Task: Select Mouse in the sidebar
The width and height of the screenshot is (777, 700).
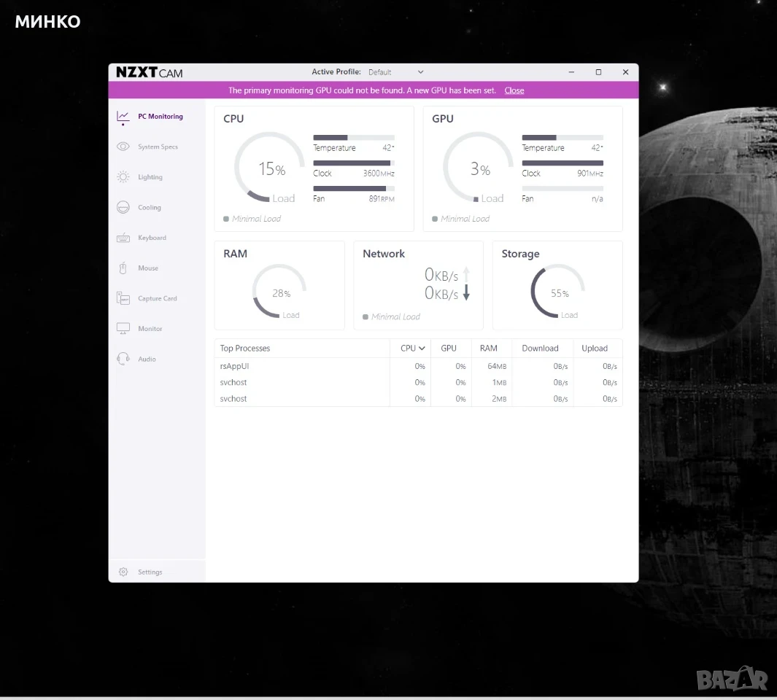Action: click(148, 268)
